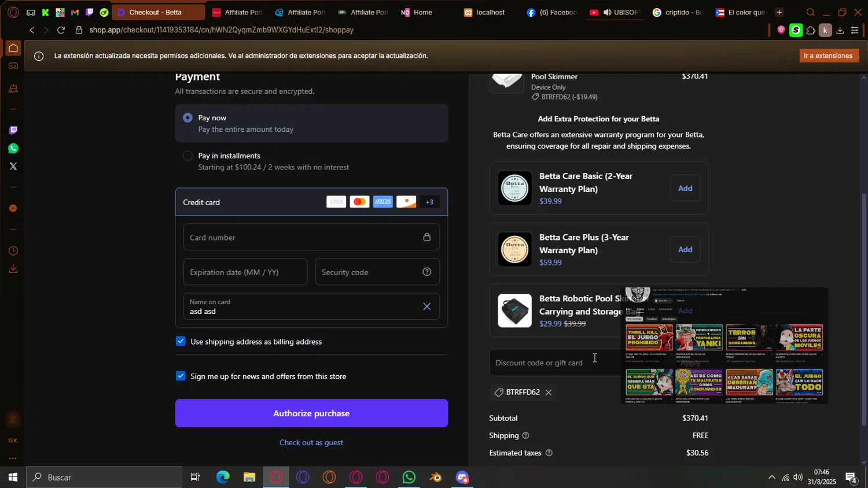Open sidebar home icon
Screen dimensions: 868x488
pyautogui.click(x=13, y=48)
